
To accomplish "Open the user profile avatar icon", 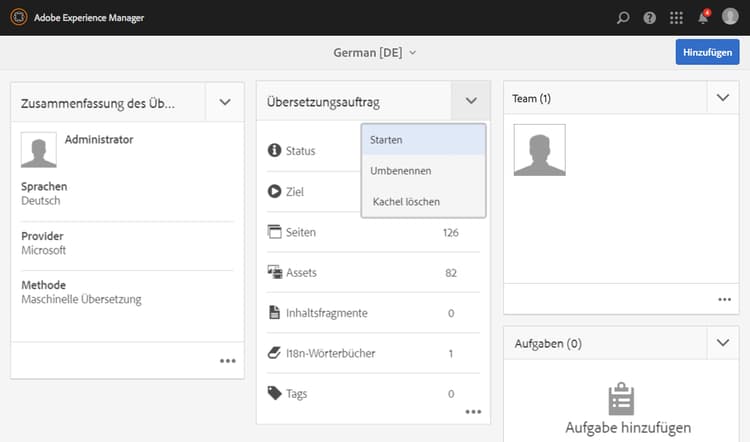I will pyautogui.click(x=730, y=17).
